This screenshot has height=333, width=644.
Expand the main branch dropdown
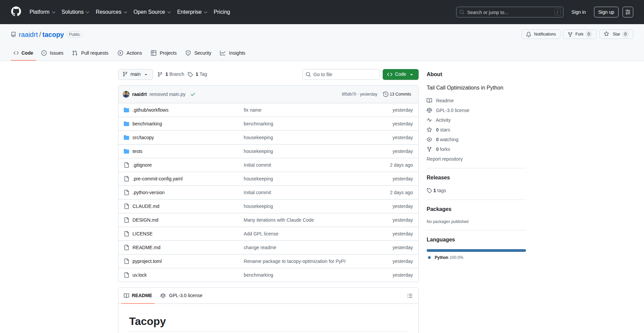135,74
